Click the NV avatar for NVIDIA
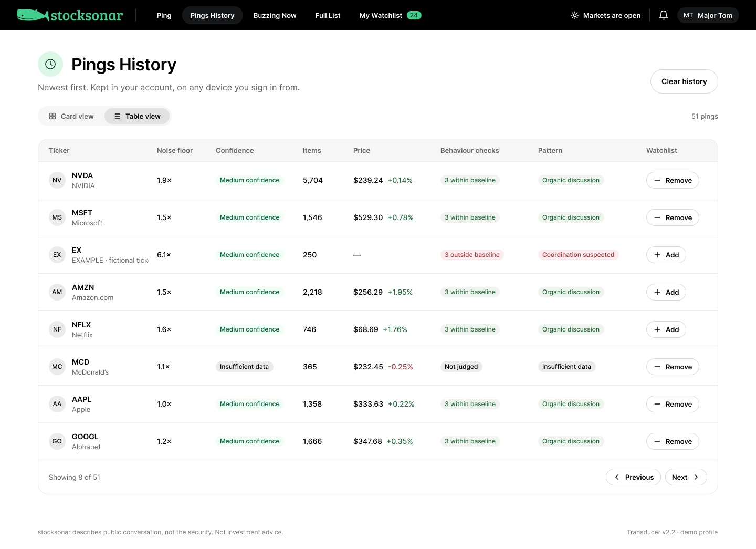Screen dimensions: 756x549 (57, 180)
